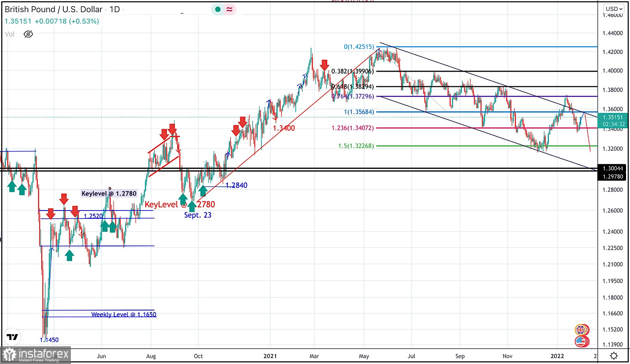Image resolution: width=630 pixels, height=364 pixels.
Task: Click the price change +0.00718 (+0.53%) text
Action: pyautogui.click(x=67, y=21)
